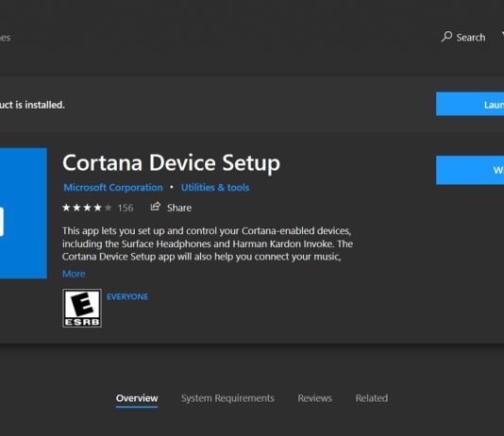The image size is (504, 436).
Task: Expand the description with More
Action: [74, 274]
